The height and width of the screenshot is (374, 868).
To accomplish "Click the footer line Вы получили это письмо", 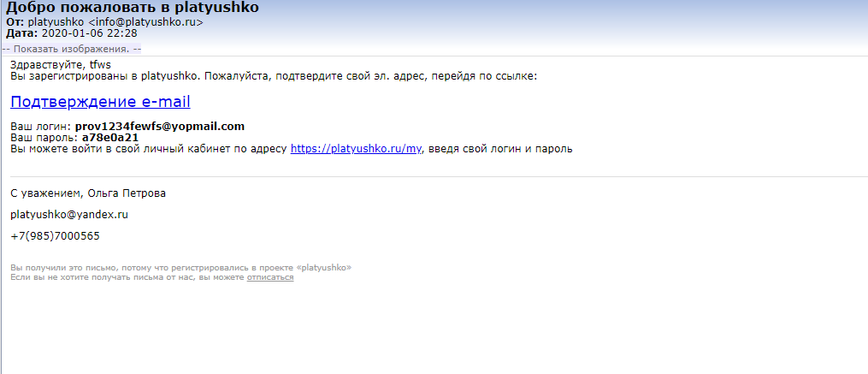I will [x=181, y=268].
